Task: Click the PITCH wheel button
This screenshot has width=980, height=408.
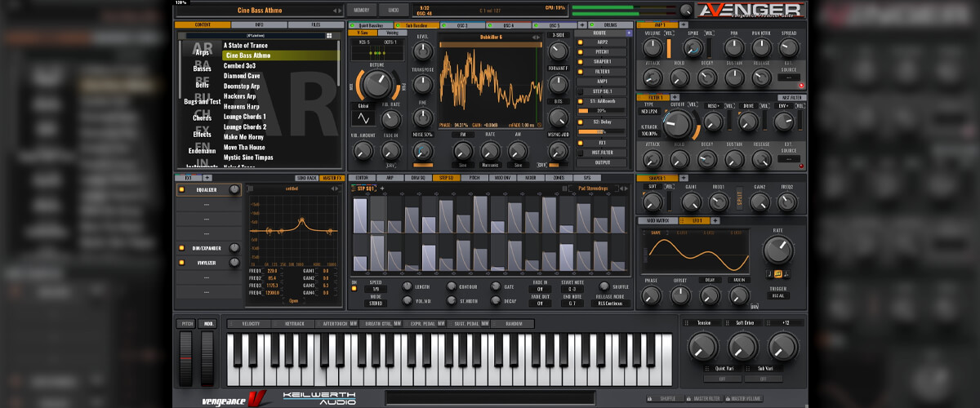Action: pyautogui.click(x=187, y=324)
